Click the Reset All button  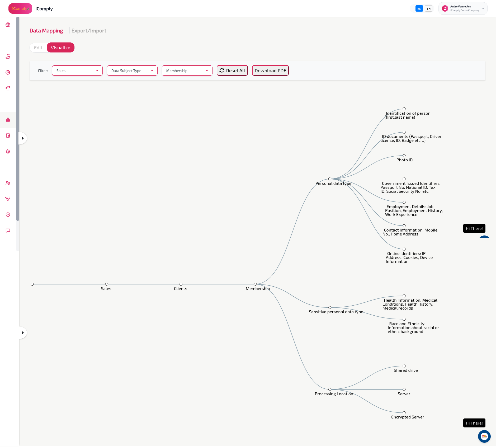232,70
